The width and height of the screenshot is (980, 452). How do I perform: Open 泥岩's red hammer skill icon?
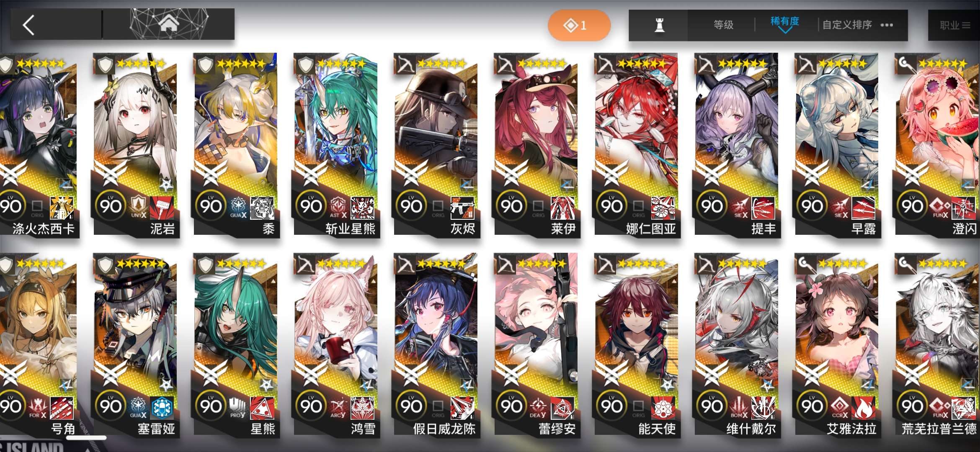162,208
